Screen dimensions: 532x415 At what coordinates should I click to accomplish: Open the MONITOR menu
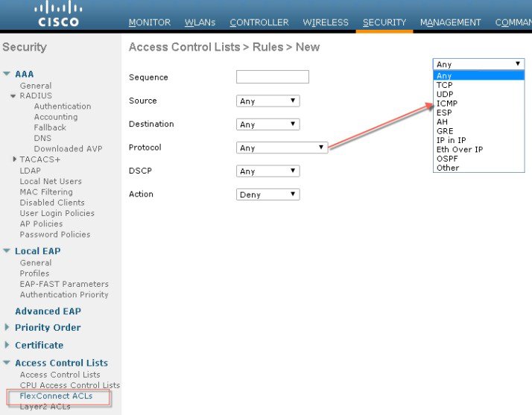pos(150,22)
